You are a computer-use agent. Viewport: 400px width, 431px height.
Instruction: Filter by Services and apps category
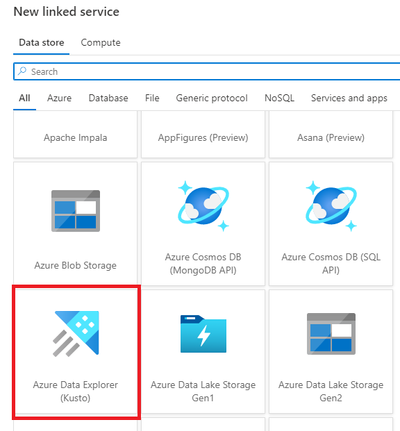pyautogui.click(x=349, y=98)
